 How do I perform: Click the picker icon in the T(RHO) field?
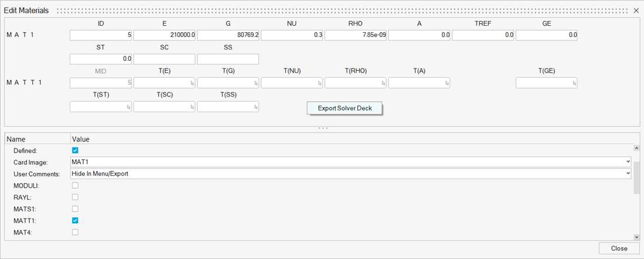coord(382,84)
